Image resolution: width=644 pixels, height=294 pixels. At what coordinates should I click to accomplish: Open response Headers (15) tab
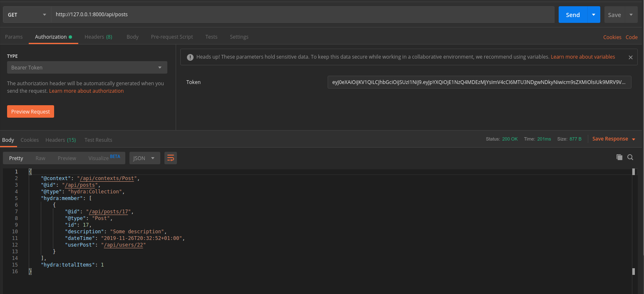pos(61,140)
